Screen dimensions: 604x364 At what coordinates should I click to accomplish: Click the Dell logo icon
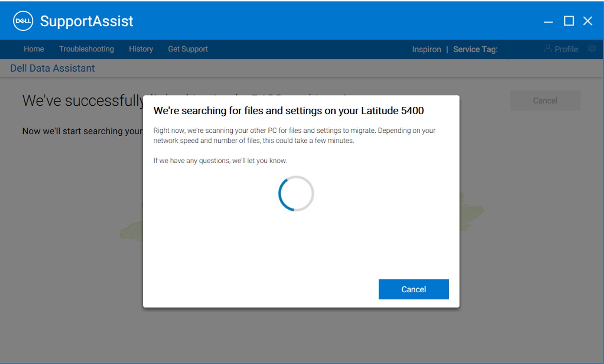coord(23,21)
